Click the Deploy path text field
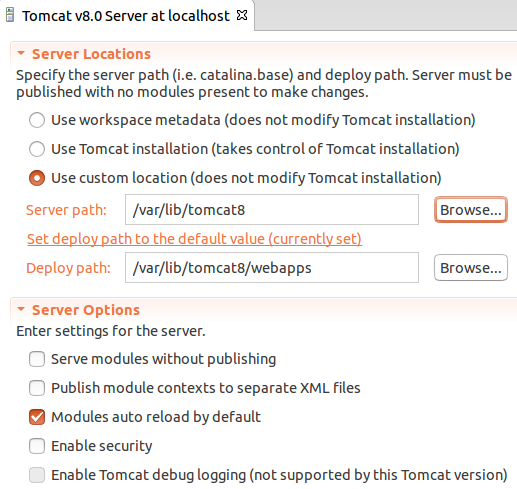The height and width of the screenshot is (489, 517). 272,268
